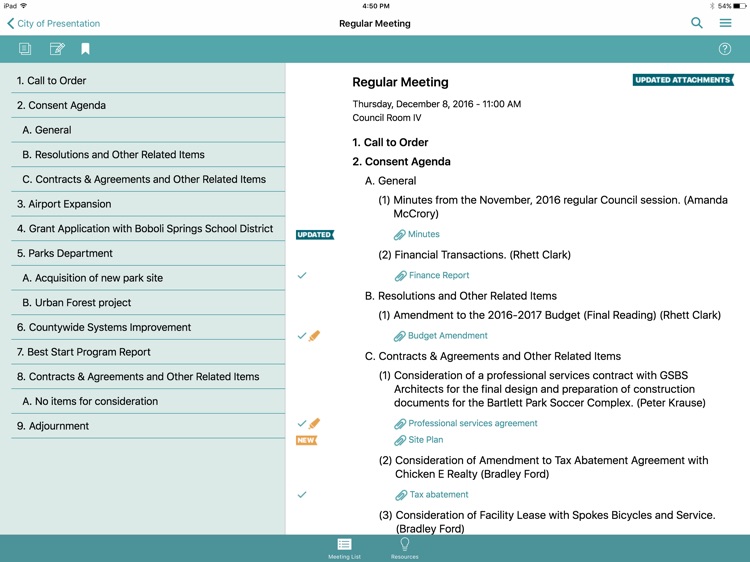Tap the UPDATED badge beside Minutes
The width and height of the screenshot is (750, 562).
click(314, 234)
